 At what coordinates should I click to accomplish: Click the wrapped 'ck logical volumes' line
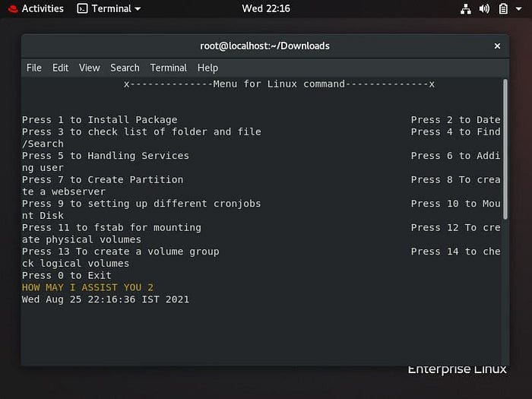[76, 263]
